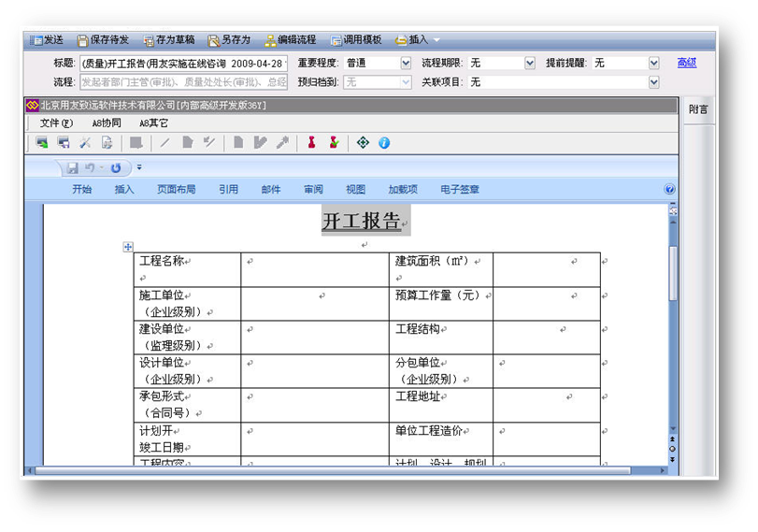The width and height of the screenshot is (758, 532).
Task: Click into the 标题 title field
Action: (x=182, y=64)
